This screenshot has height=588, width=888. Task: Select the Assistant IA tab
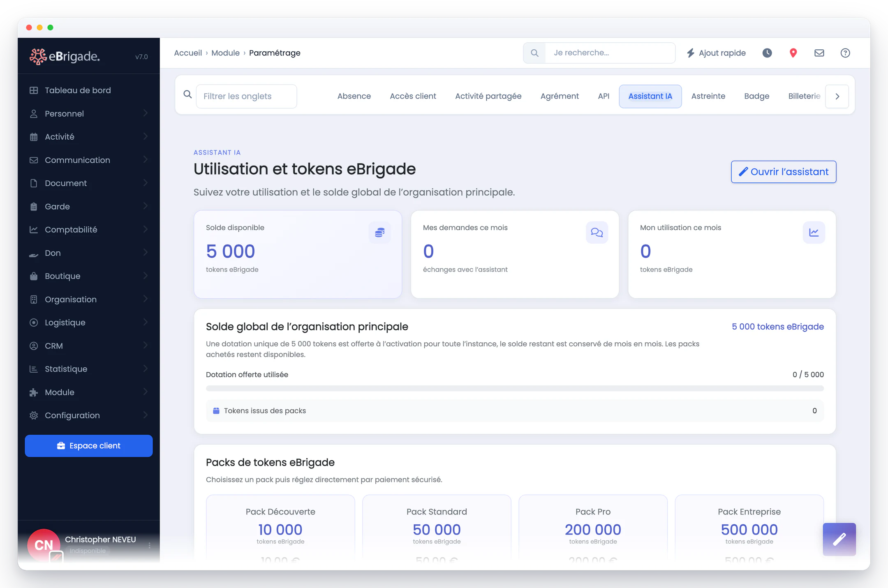pyautogui.click(x=650, y=96)
